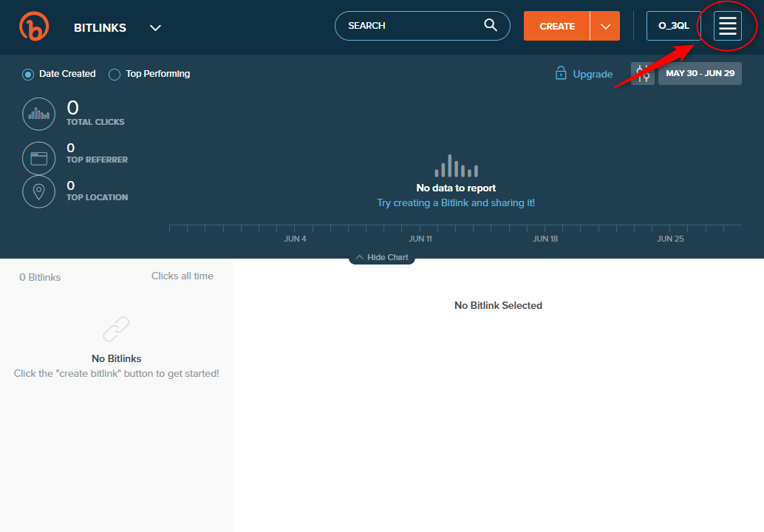Click the Bitly logo icon
Viewport: 764px width, 532px height.
click(x=34, y=27)
